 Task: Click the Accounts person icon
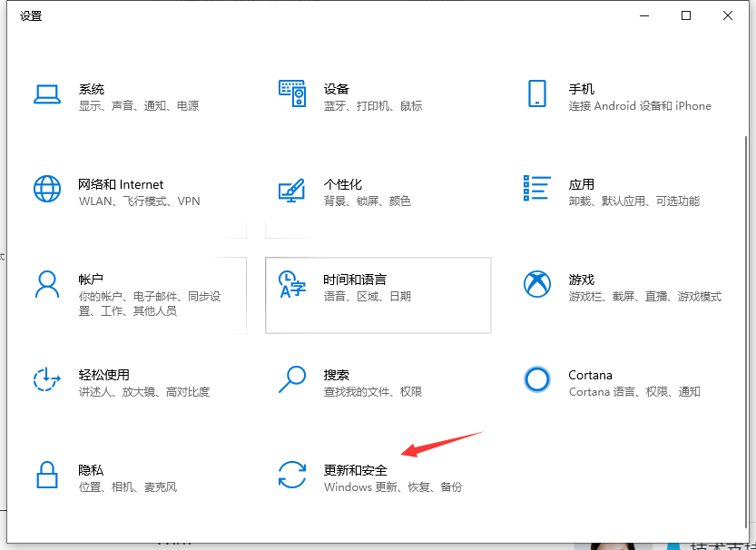point(46,284)
